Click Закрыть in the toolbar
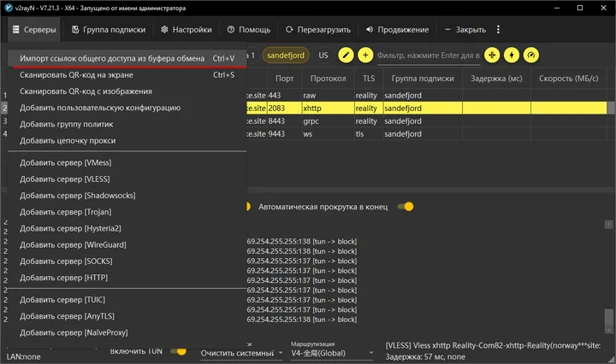This screenshot has height=364, width=616. pos(465,29)
